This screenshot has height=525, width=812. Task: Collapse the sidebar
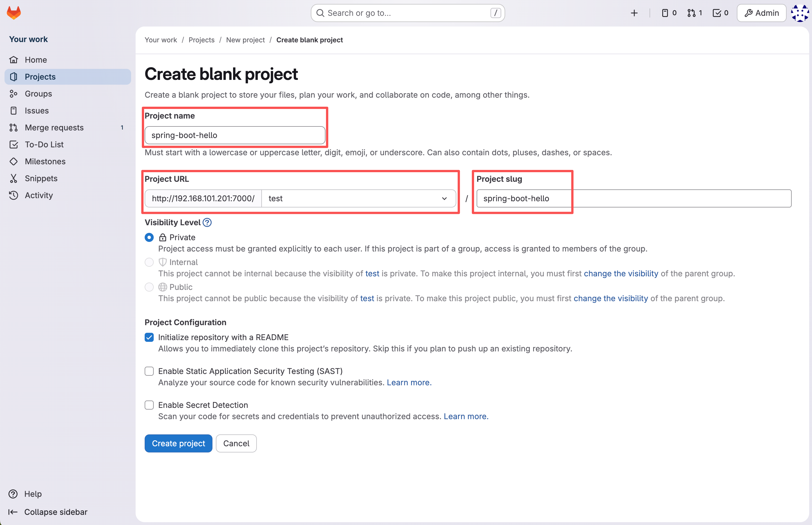point(48,512)
